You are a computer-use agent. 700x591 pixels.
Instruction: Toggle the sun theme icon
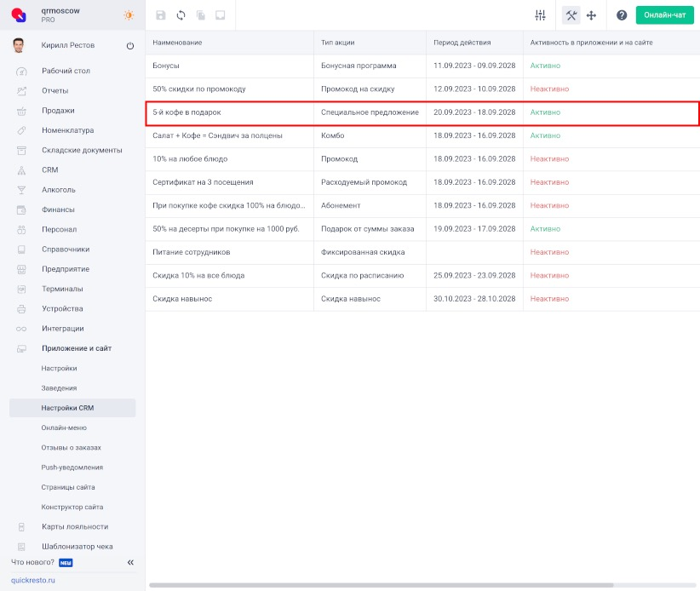(129, 15)
